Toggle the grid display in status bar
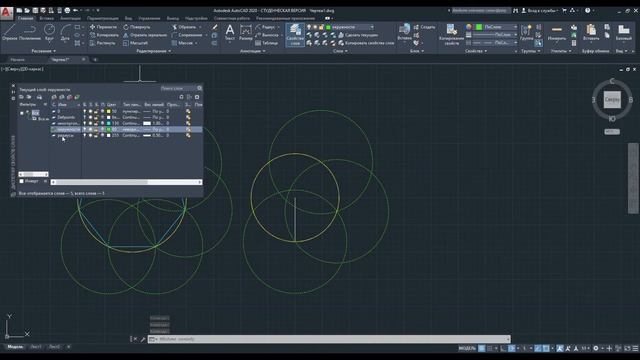 (482, 348)
